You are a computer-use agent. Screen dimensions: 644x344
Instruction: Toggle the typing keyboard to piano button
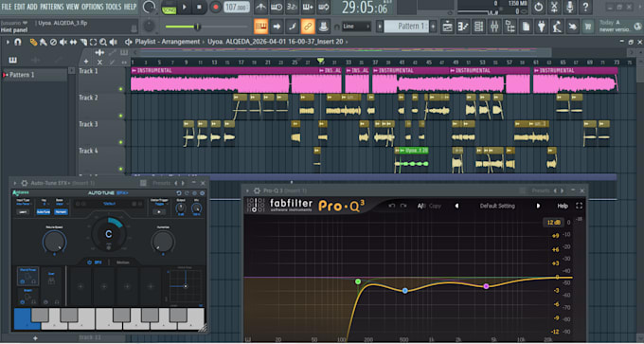(x=260, y=27)
